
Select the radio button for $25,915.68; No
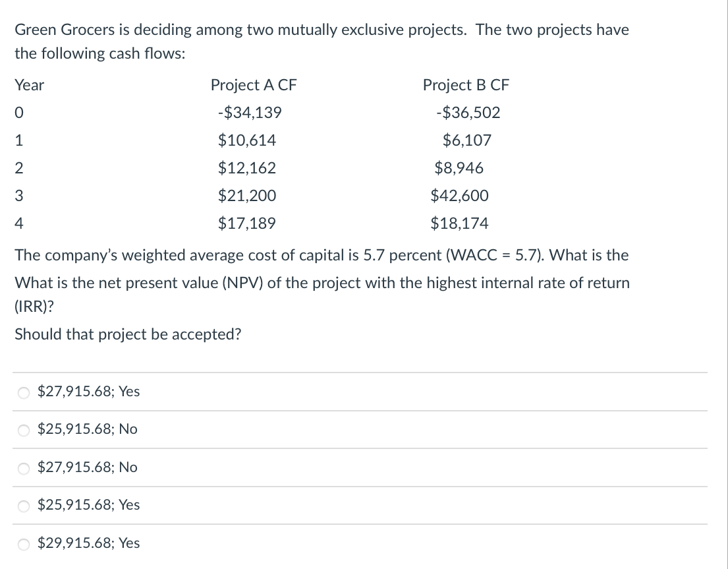(24, 431)
